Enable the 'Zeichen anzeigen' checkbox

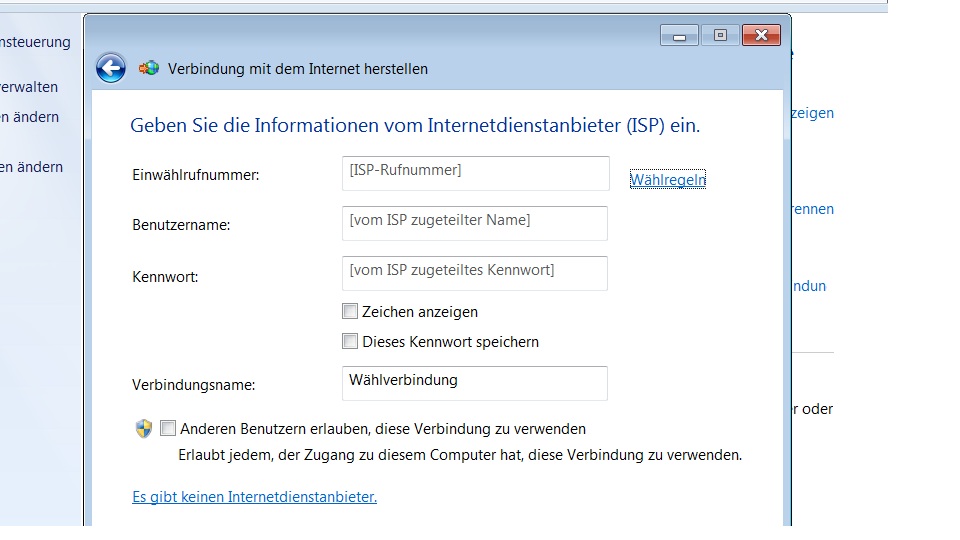(350, 312)
